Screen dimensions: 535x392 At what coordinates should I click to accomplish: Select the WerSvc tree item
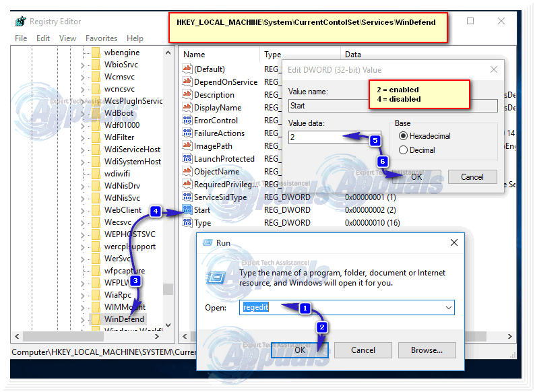[x=117, y=258]
